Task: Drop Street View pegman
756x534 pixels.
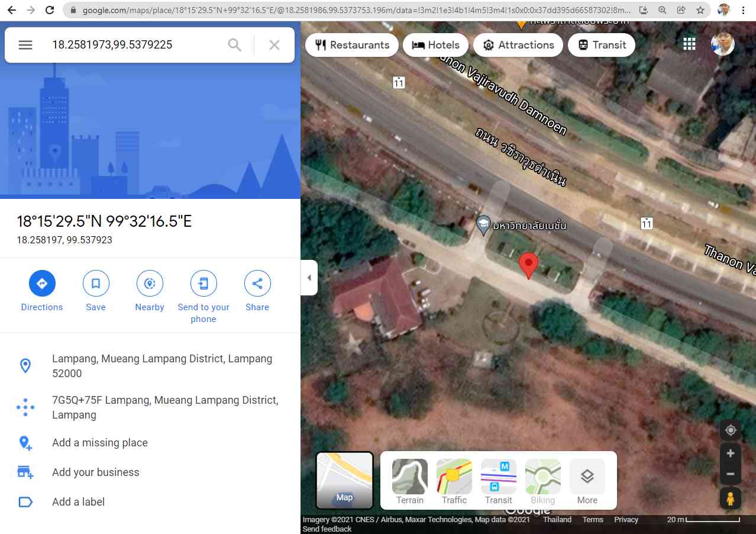Action: [731, 498]
